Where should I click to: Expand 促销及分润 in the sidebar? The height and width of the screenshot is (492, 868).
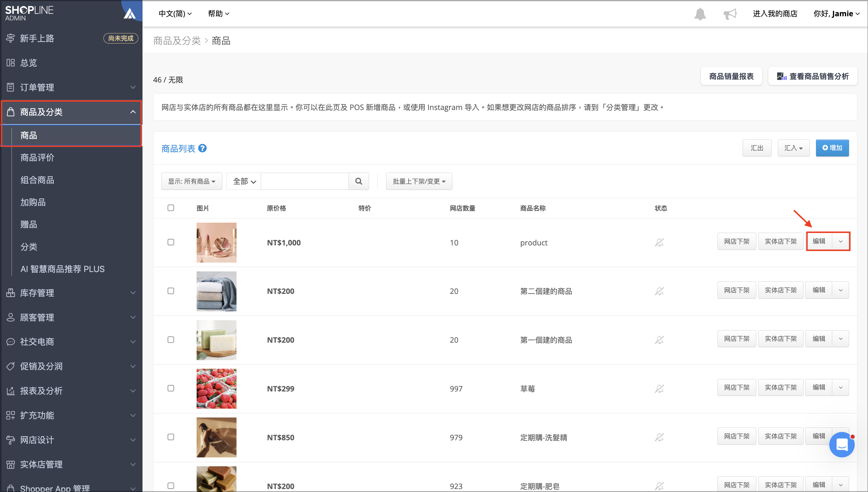[x=71, y=366]
